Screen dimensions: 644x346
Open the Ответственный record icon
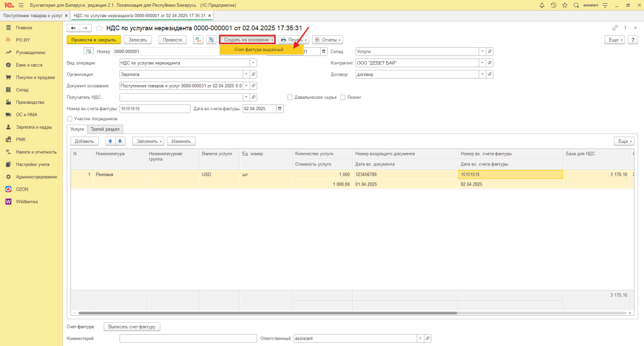pyautogui.click(x=428, y=338)
